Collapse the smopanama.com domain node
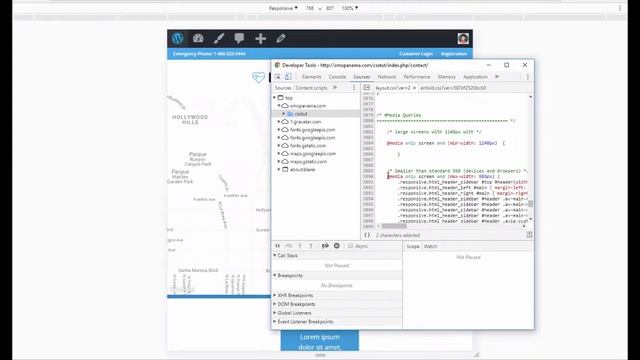The height and width of the screenshot is (360, 640). point(279,106)
